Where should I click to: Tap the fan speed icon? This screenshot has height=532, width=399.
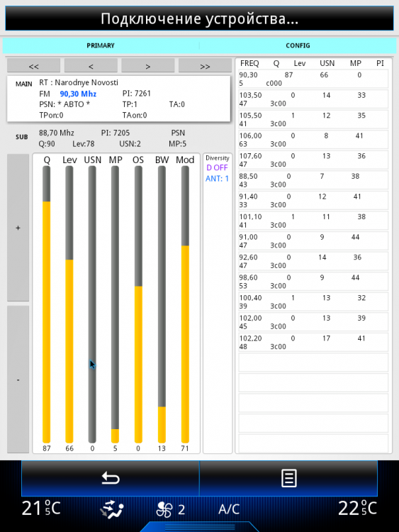pyautogui.click(x=164, y=509)
